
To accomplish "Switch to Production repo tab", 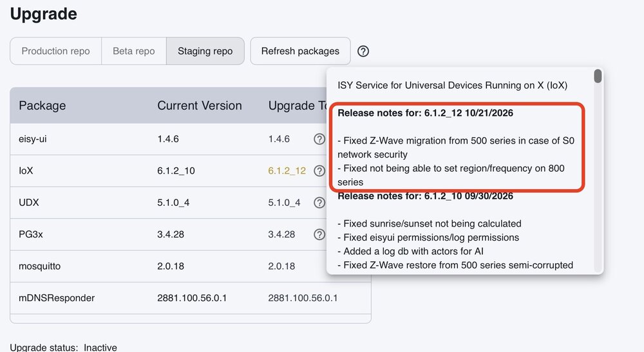I will (x=56, y=51).
